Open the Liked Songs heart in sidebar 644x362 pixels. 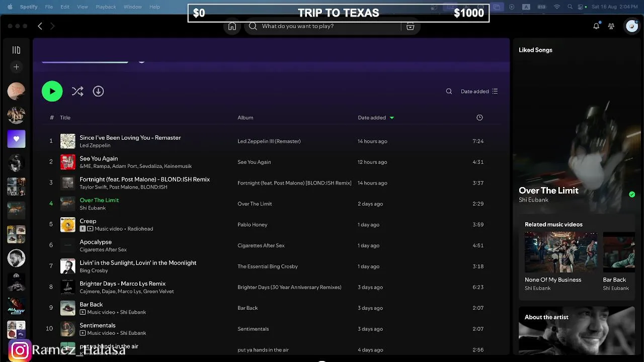(16, 139)
